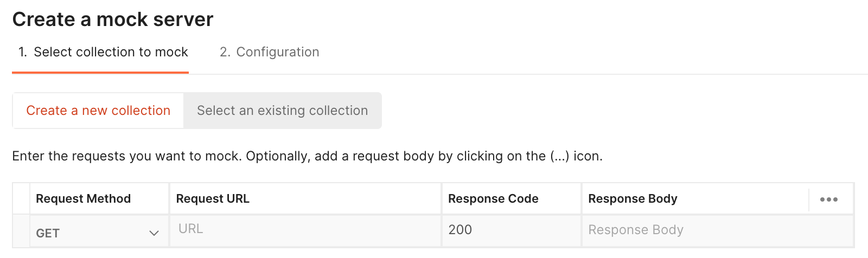This screenshot has width=868, height=258.
Task: Click the Request URL column header
Action: point(213,199)
